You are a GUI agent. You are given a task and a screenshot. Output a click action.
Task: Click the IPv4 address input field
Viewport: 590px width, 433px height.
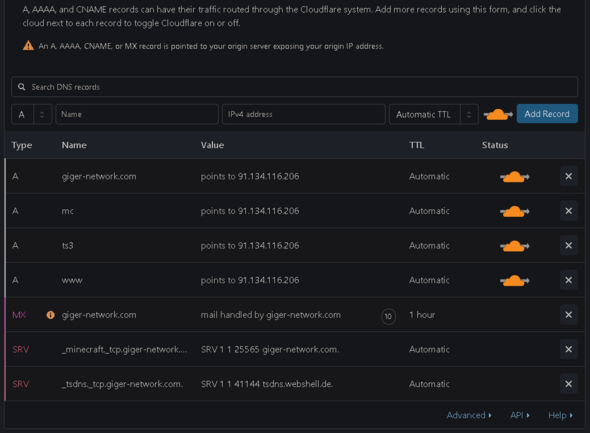pyautogui.click(x=304, y=114)
